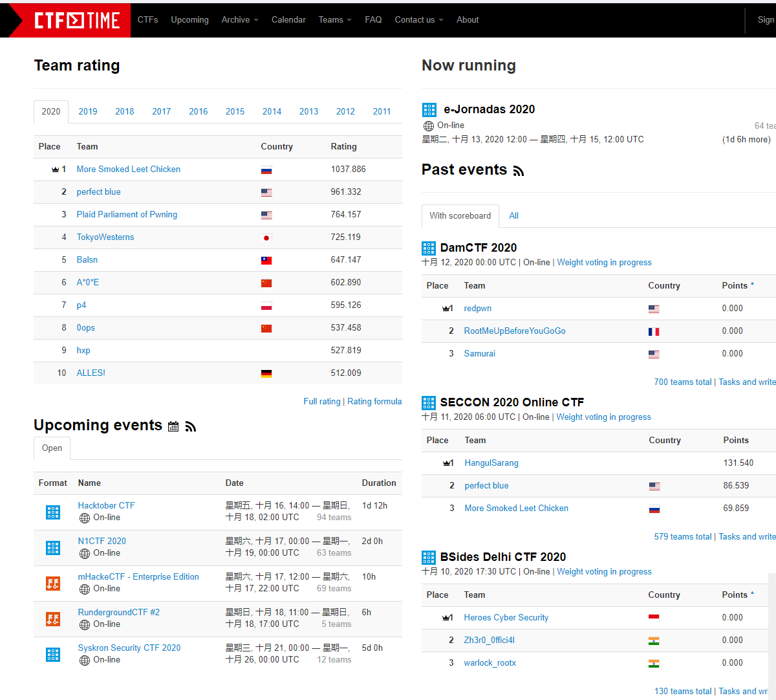
Task: Select the 2020 rating tab
Action: point(51,112)
